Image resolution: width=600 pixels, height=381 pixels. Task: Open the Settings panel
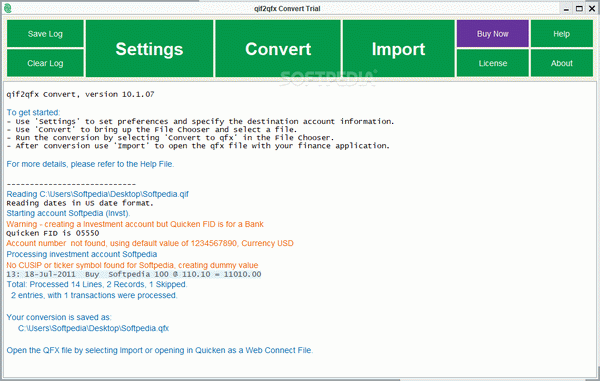[149, 49]
